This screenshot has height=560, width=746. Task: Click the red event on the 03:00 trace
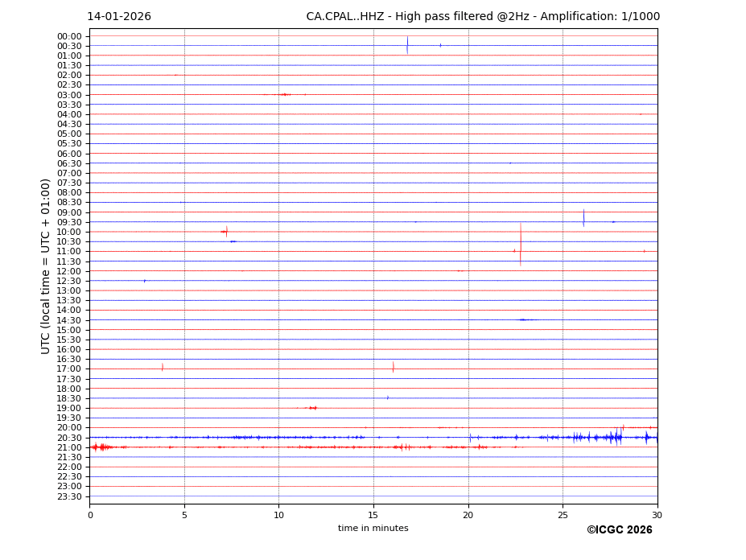coord(283,94)
